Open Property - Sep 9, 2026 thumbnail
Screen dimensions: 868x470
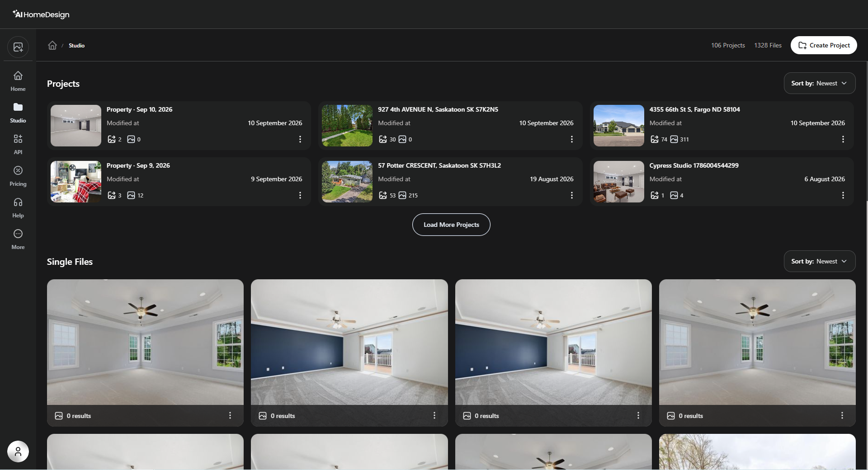pyautogui.click(x=76, y=182)
